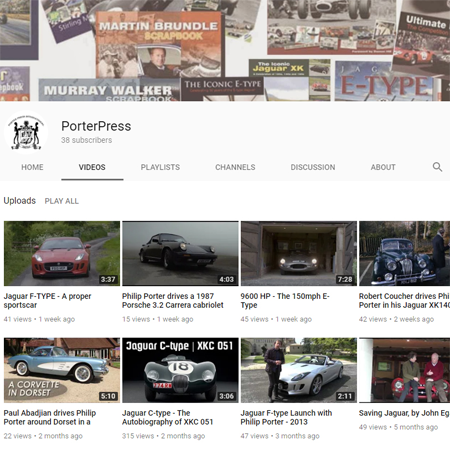The height and width of the screenshot is (450, 450).
Task: Click the PorterPress channel avatar
Action: pyautogui.click(x=26, y=132)
